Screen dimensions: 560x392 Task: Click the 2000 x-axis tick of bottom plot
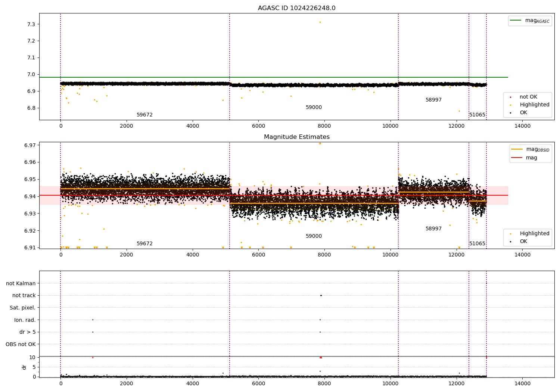127,384
